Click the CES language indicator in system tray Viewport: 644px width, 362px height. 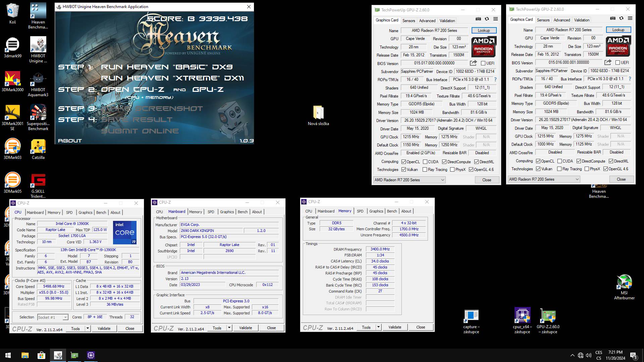tap(599, 355)
